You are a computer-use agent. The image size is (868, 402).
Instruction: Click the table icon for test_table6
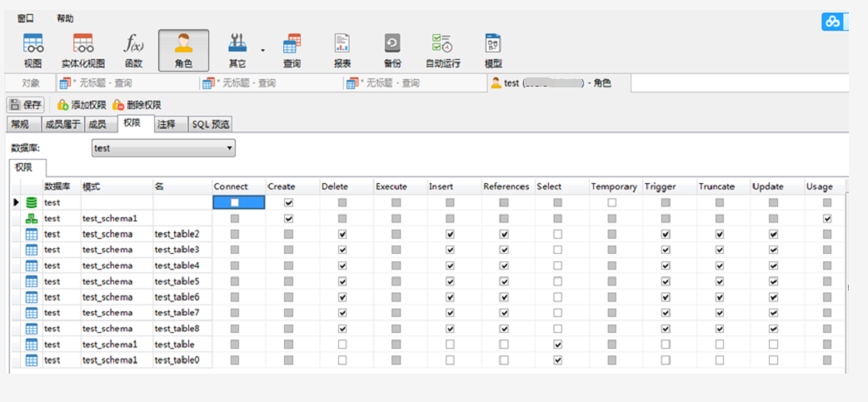click(32, 297)
